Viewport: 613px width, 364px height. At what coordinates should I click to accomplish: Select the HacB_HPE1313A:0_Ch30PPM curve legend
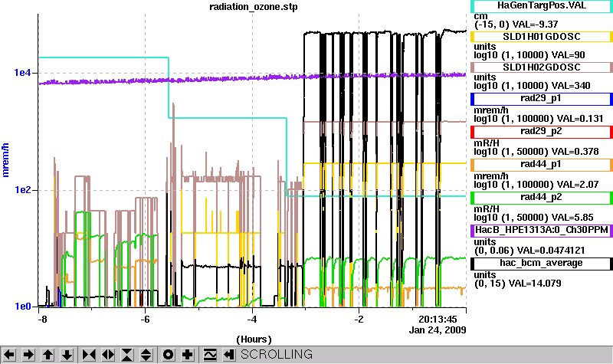pyautogui.click(x=542, y=231)
